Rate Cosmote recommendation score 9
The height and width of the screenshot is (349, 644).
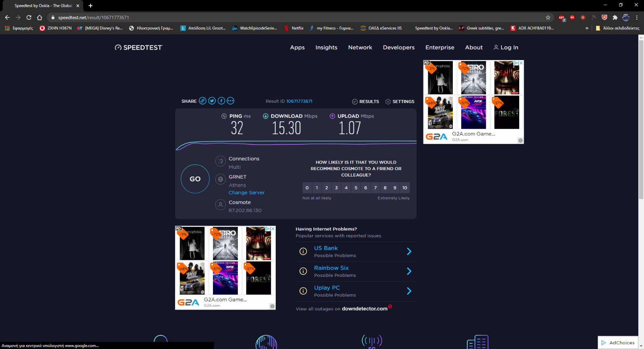[x=395, y=188]
